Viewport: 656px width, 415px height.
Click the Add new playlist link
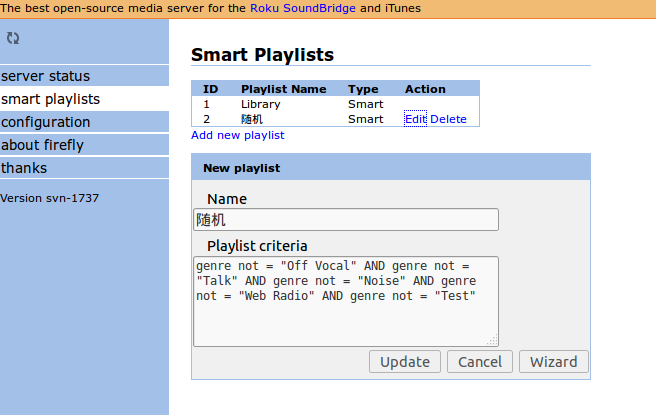click(x=238, y=135)
